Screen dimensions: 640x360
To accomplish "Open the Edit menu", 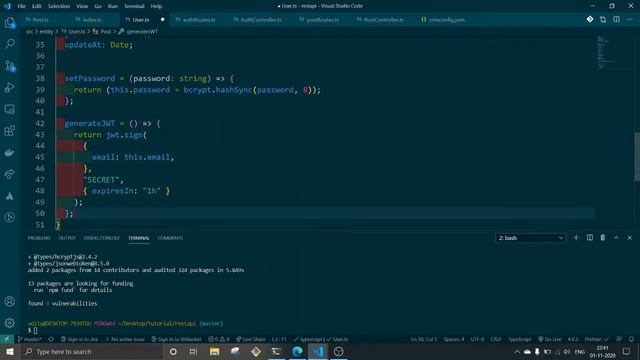I will [36, 6].
